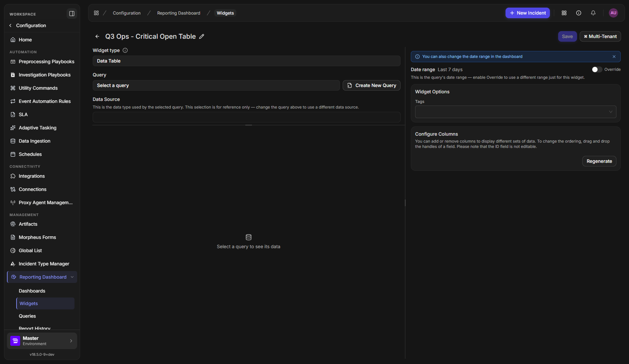
Task: Open Morpheus Forms in sidebar
Action: (42, 237)
